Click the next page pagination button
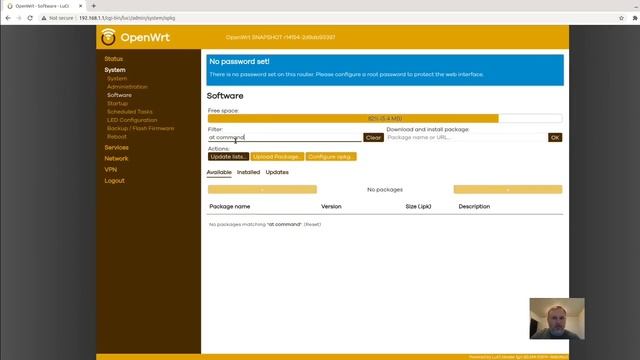This screenshot has height=360, width=640. tap(508, 189)
